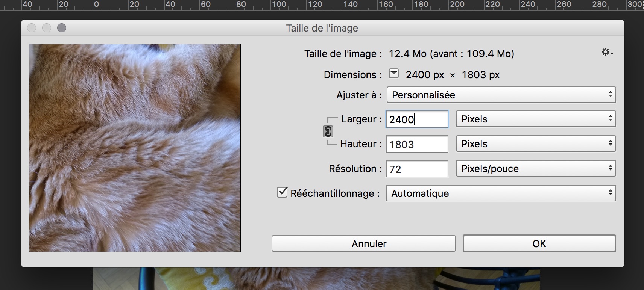The height and width of the screenshot is (290, 644).
Task: Uncheck the Rééchantillonnage checkbox
Action: pos(282,193)
